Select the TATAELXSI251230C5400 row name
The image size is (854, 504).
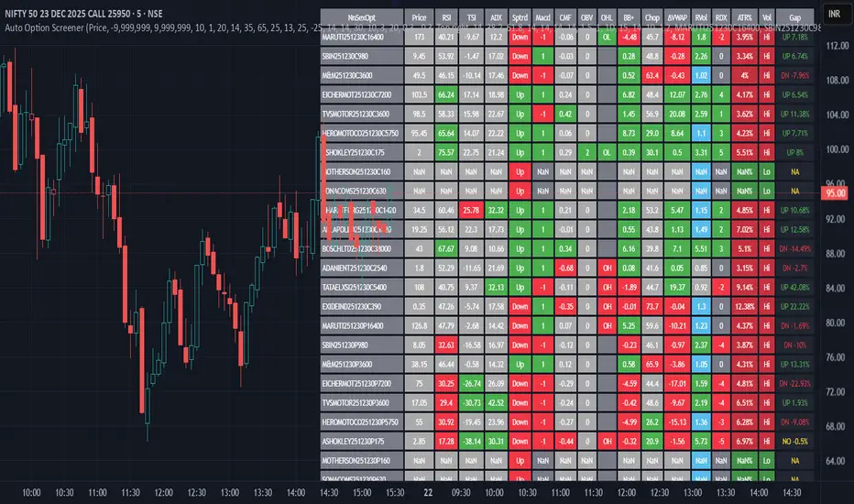click(x=362, y=287)
